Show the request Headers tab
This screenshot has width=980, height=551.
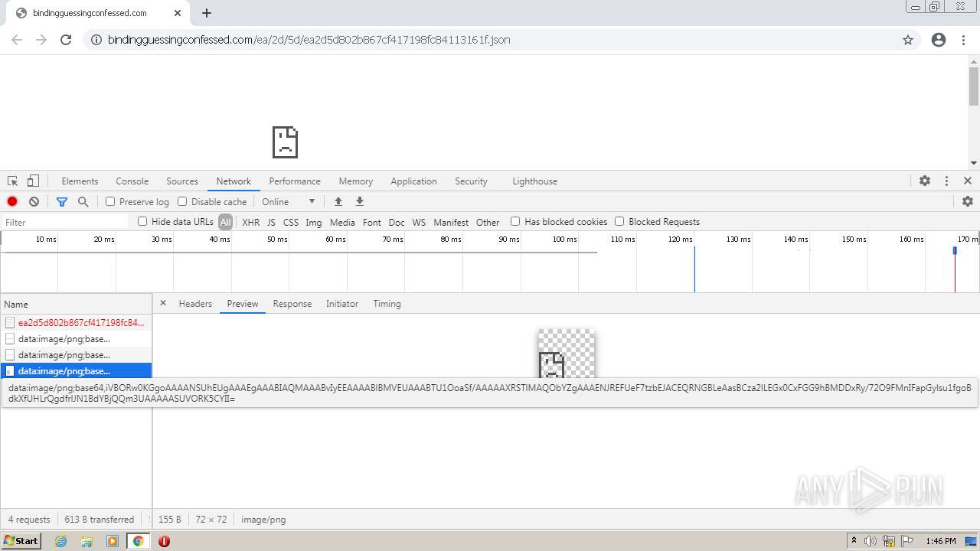point(195,304)
